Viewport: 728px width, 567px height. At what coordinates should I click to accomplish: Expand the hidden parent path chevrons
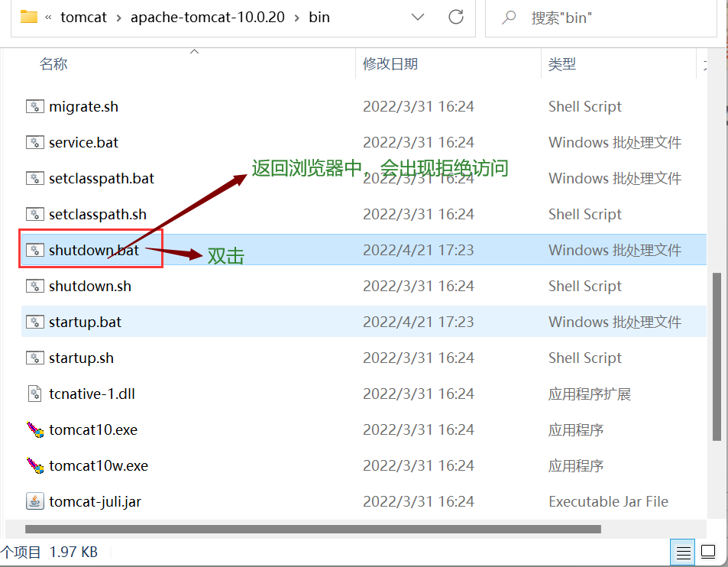(x=48, y=18)
